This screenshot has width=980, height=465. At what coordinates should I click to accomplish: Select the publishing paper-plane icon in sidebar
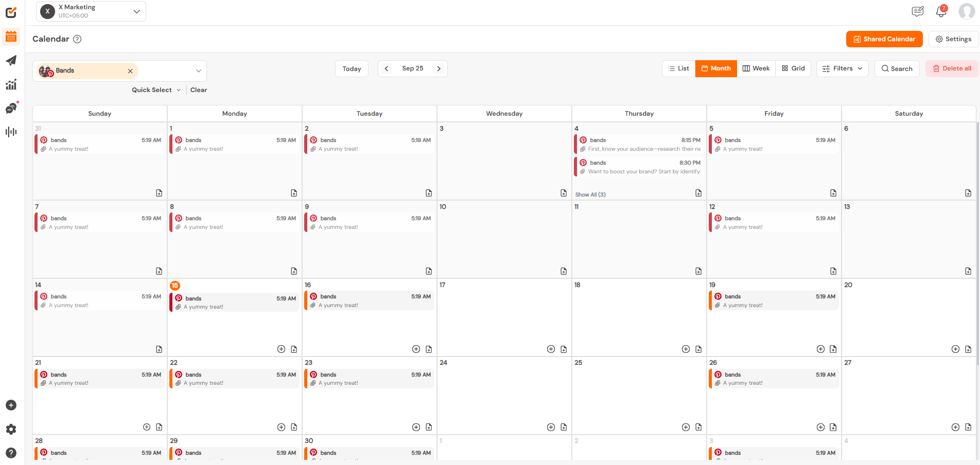coord(11,61)
